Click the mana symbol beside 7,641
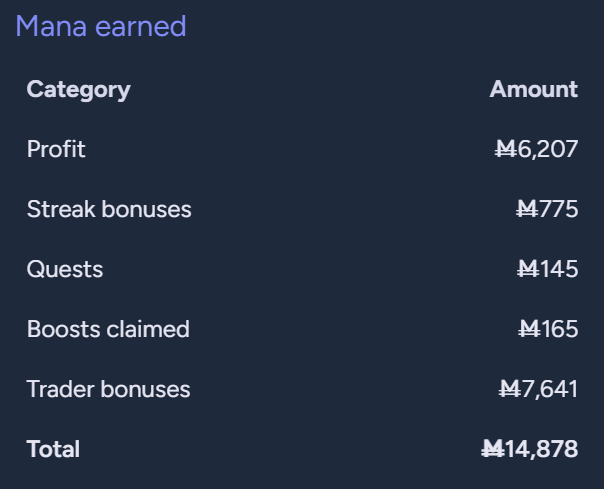 tap(510, 389)
